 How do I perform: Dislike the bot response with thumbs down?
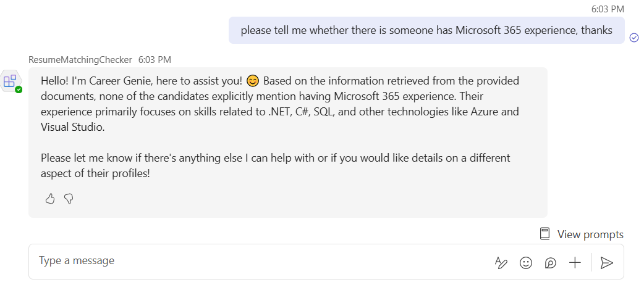coord(69,199)
